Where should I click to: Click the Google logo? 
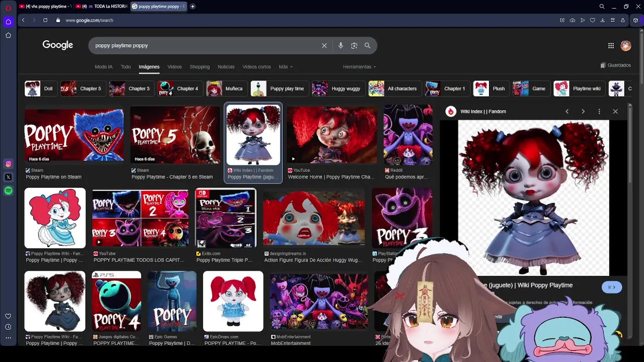click(58, 45)
